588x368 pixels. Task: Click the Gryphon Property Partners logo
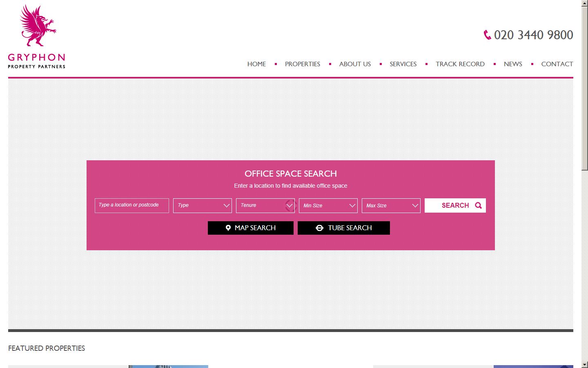click(x=36, y=36)
